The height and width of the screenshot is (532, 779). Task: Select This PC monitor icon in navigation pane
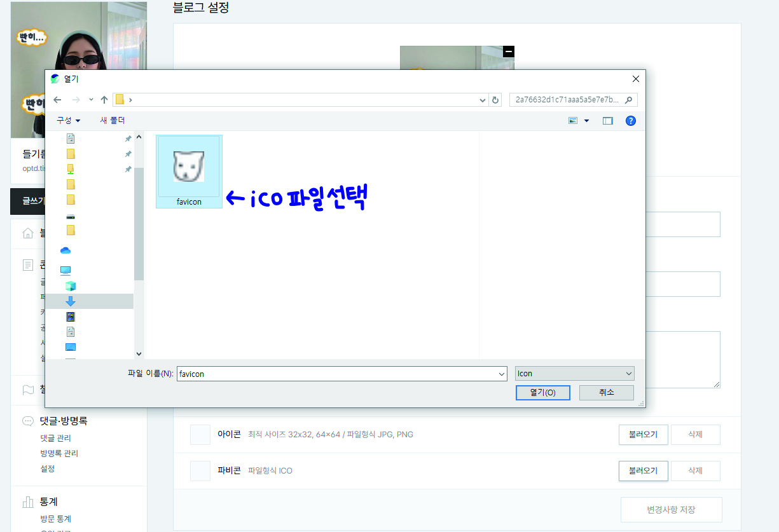click(x=65, y=270)
